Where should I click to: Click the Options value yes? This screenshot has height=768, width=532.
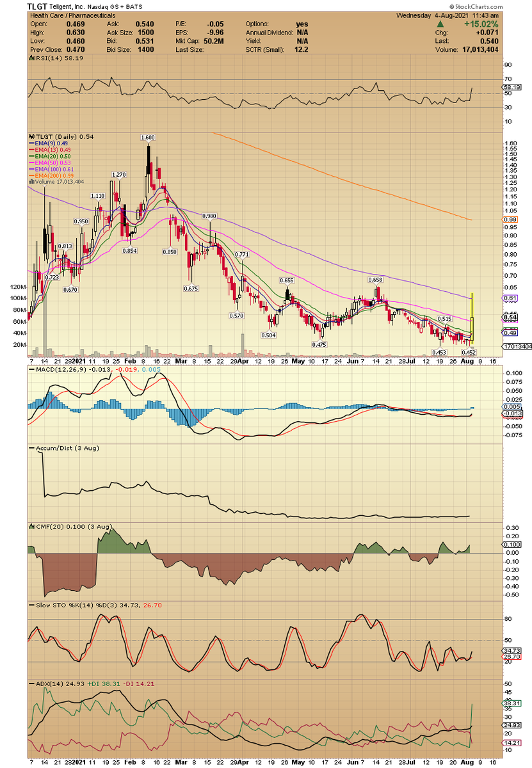302,24
